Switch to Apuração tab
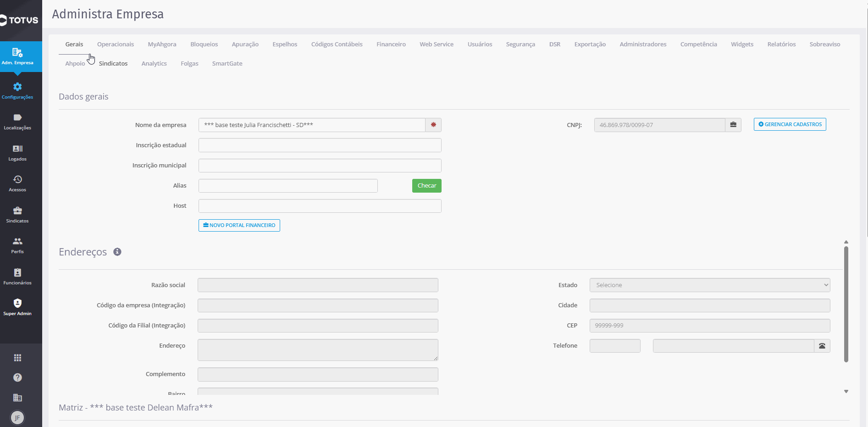Screen dimensions: 868x427 click(245, 44)
